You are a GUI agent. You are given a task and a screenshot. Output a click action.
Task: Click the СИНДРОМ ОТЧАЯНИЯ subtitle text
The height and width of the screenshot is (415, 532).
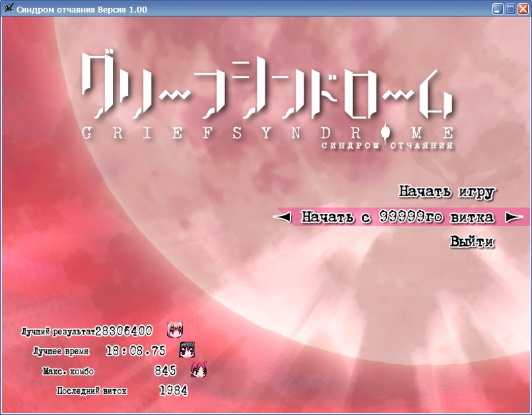coord(387,145)
